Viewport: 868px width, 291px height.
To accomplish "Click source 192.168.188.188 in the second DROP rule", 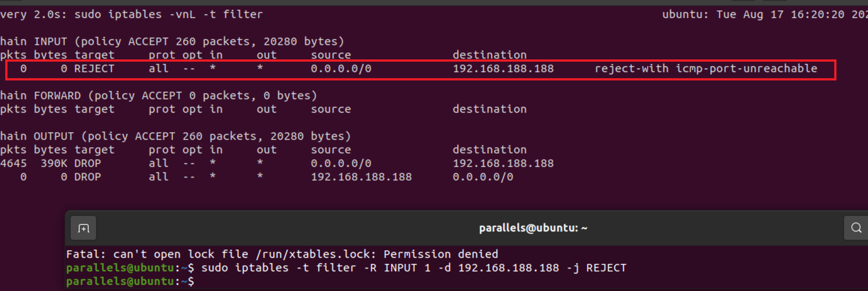I will [361, 177].
